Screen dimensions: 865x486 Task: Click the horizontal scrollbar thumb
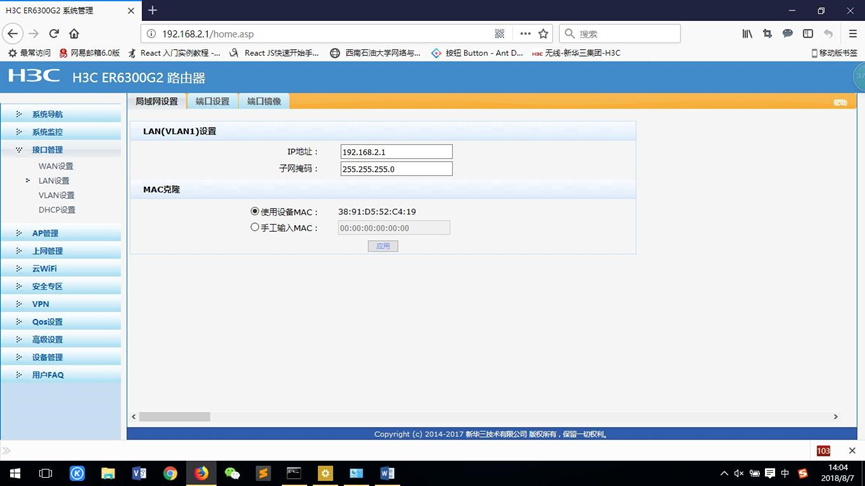[x=174, y=416]
